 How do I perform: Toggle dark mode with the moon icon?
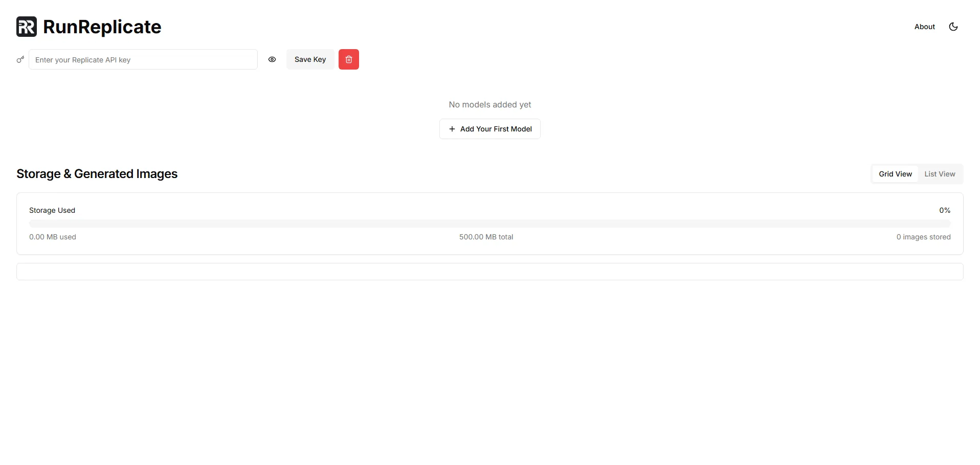point(953,27)
